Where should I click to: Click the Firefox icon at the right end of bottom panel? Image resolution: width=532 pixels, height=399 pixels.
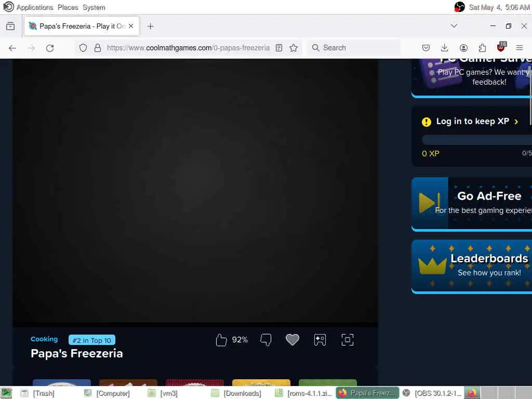coord(472,393)
